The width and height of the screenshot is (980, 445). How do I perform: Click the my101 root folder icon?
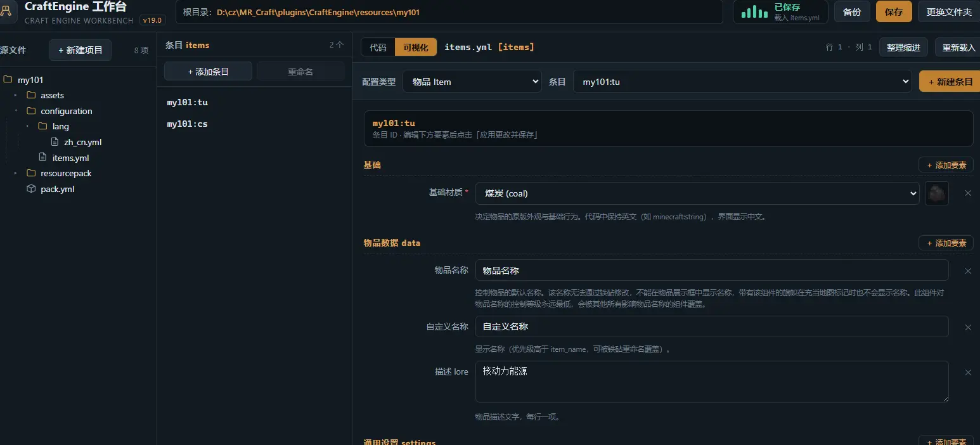(x=8, y=80)
